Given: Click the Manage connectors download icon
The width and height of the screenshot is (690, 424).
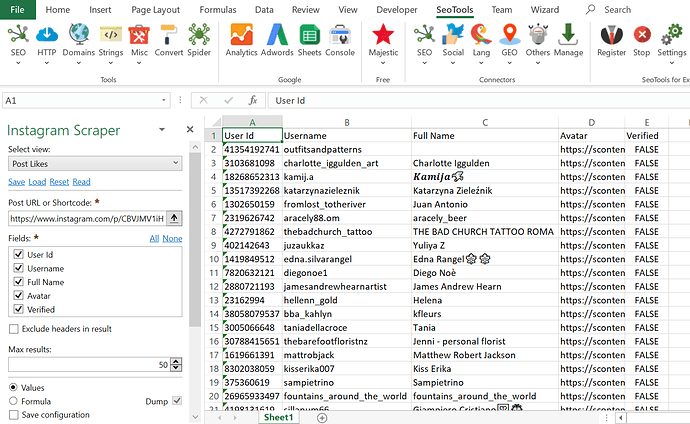Looking at the screenshot, I should pyautogui.click(x=568, y=35).
